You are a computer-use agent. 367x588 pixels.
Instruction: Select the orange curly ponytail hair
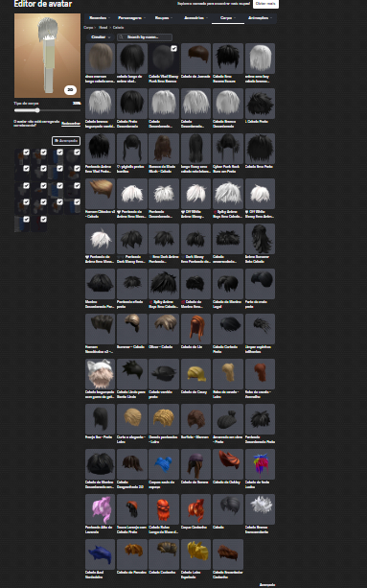[x=195, y=509]
